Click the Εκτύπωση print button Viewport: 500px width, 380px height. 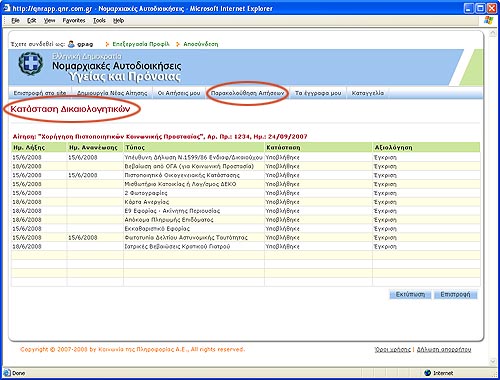click(x=410, y=295)
